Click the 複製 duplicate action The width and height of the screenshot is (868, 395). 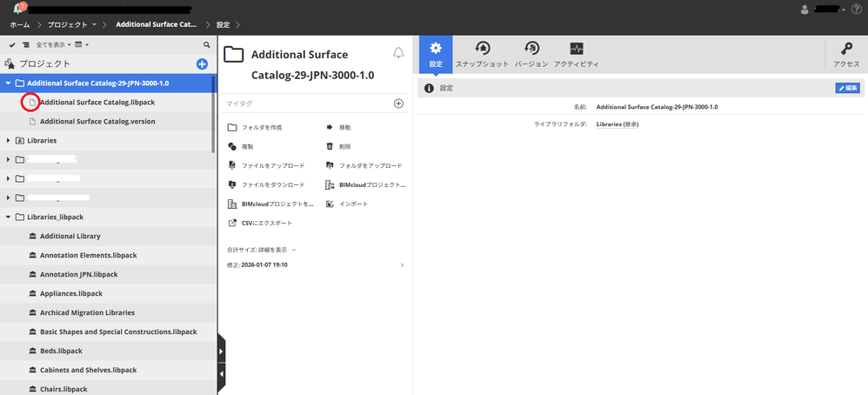coord(241,147)
